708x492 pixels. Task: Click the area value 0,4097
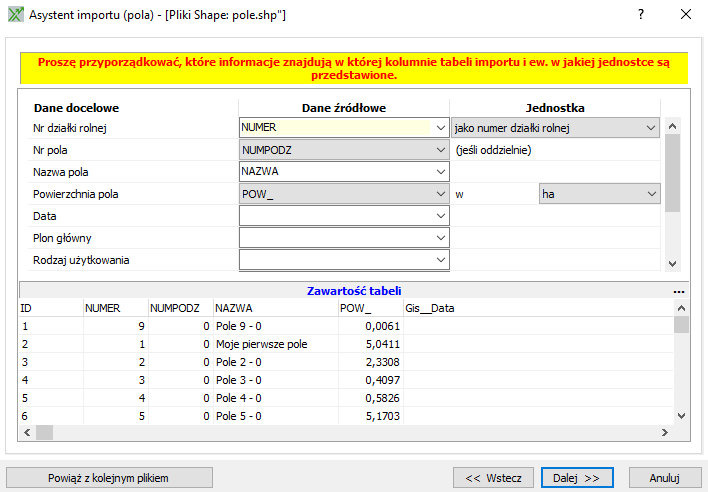[382, 380]
